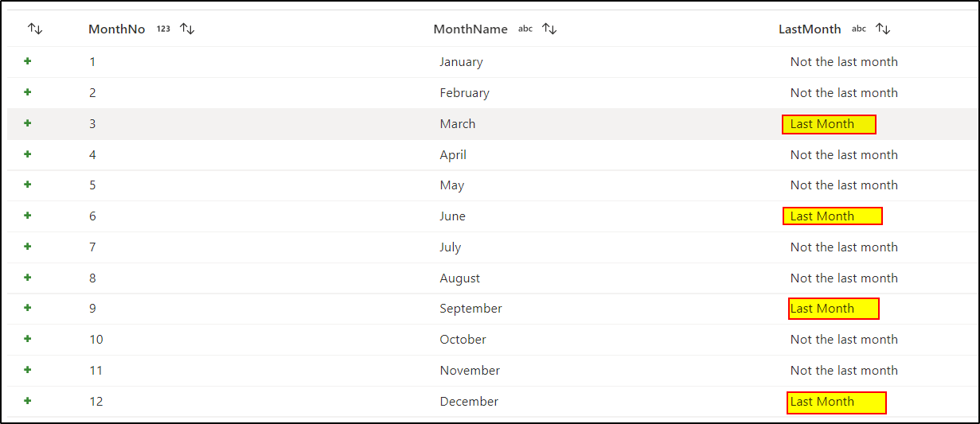This screenshot has width=980, height=424.
Task: Expand the June row plus icon
Action: 28,216
